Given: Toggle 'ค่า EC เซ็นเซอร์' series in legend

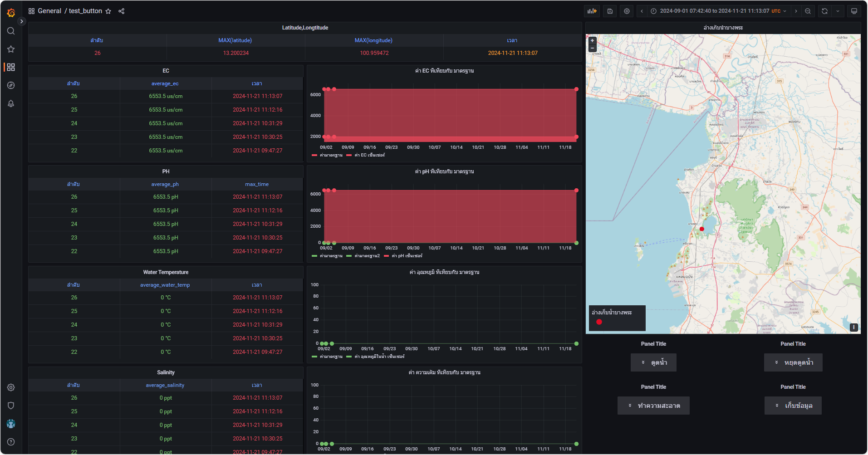Looking at the screenshot, I should pos(369,155).
